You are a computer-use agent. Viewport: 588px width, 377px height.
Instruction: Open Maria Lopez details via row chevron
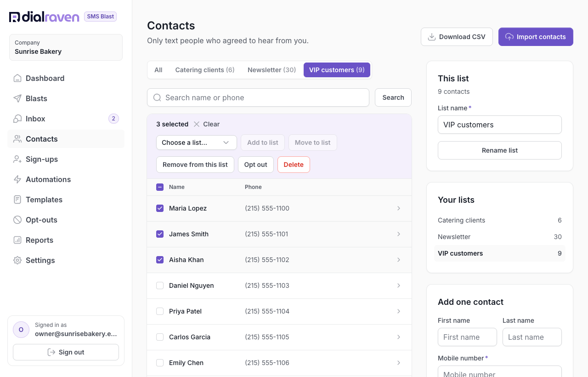[399, 208]
